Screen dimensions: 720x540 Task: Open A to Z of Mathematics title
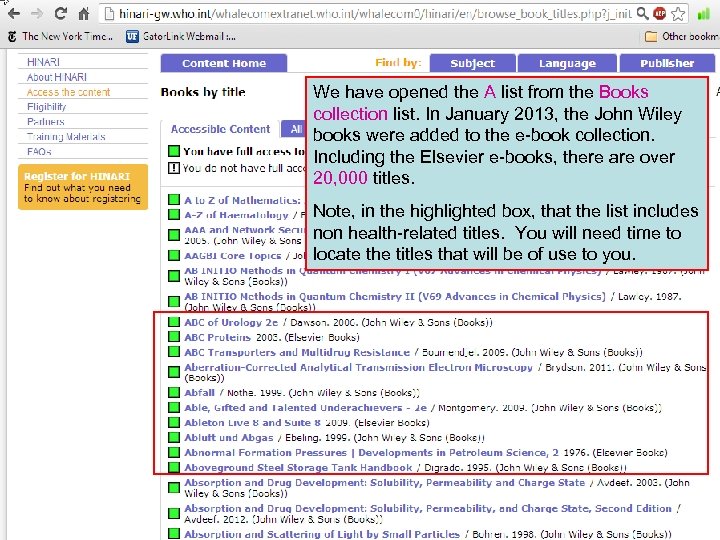[244, 200]
